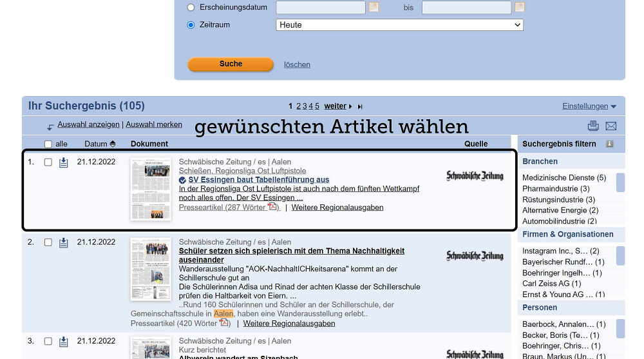
Task: Jump to last results page icon
Action: tap(360, 106)
